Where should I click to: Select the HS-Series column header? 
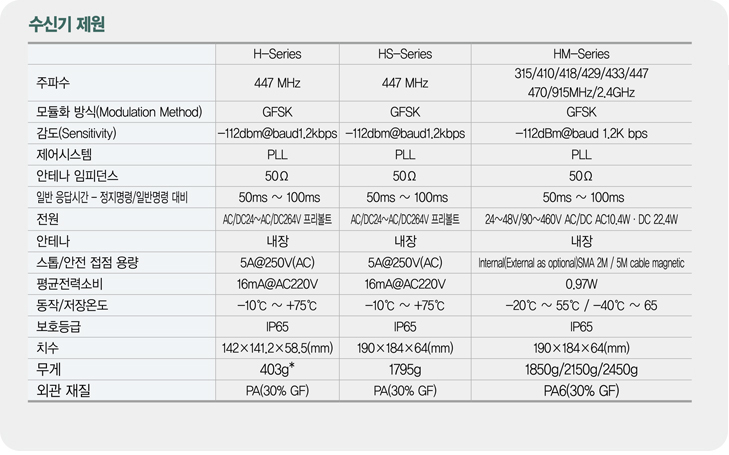(405, 54)
